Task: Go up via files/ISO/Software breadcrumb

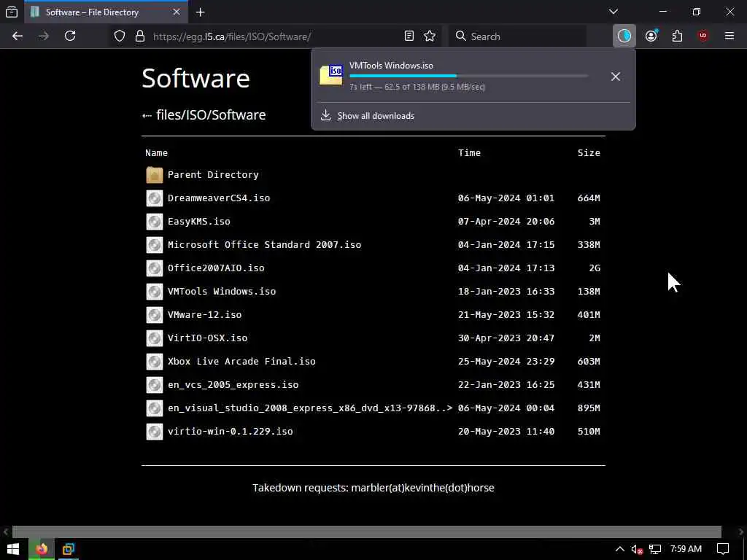Action: (211, 114)
